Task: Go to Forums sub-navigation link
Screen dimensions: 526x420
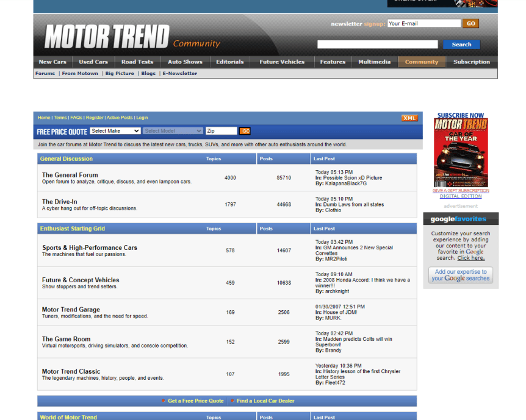Action: pyautogui.click(x=45, y=73)
